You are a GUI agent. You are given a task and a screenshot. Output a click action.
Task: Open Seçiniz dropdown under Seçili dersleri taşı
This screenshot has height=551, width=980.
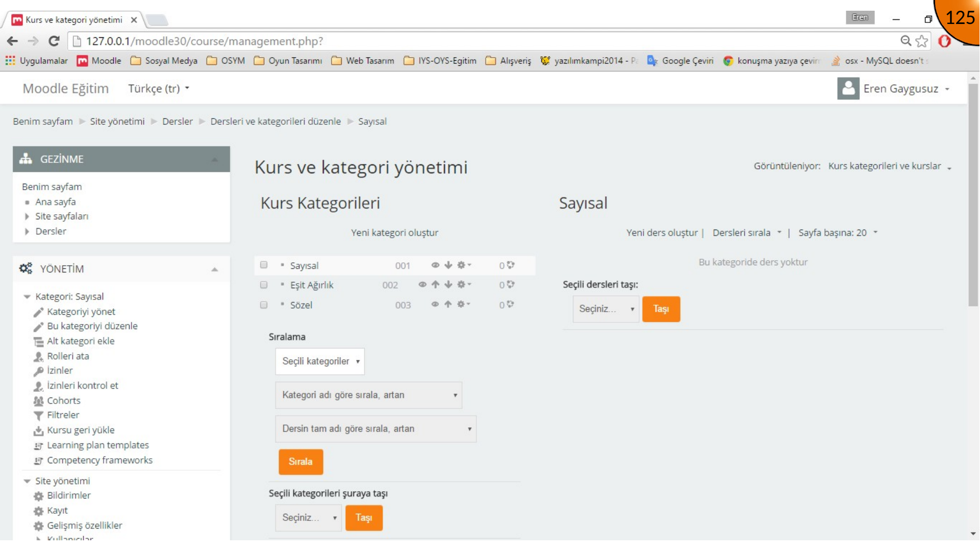606,309
